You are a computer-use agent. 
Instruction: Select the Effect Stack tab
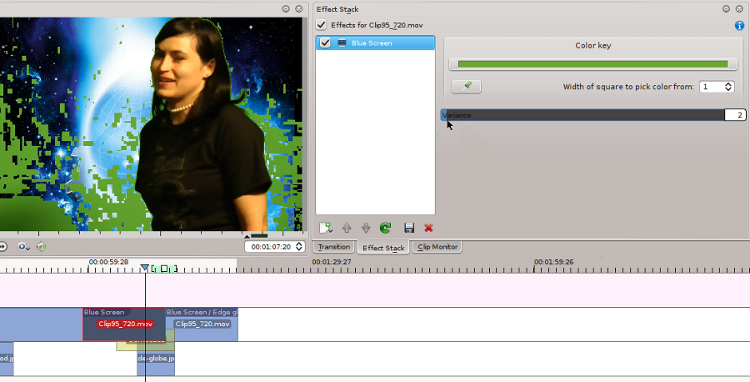(x=383, y=247)
